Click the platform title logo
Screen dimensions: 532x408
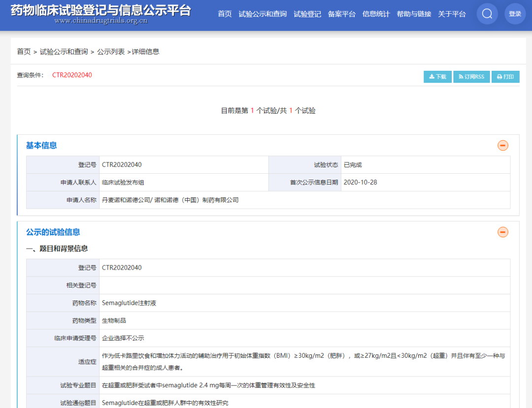click(100, 10)
